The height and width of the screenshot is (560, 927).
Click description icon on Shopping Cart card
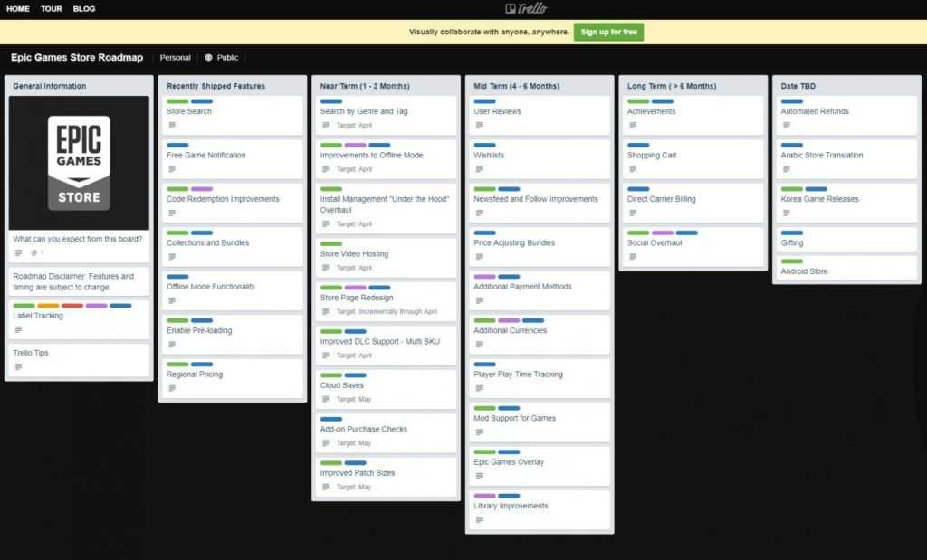click(632, 169)
